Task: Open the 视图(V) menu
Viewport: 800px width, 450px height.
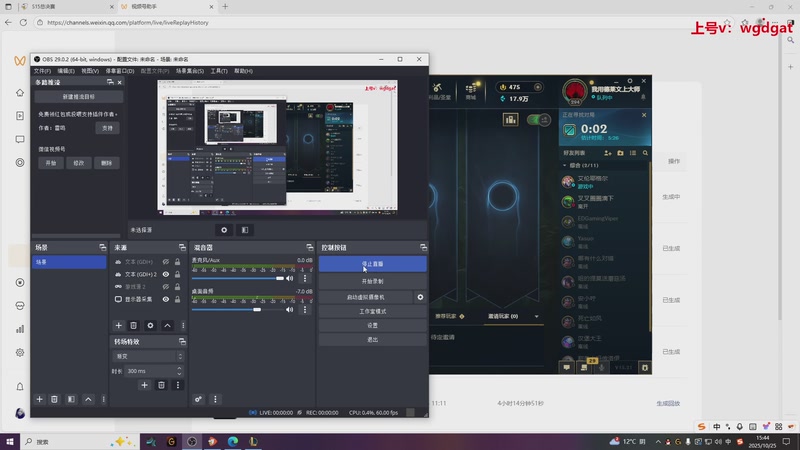Action: pyautogui.click(x=90, y=71)
